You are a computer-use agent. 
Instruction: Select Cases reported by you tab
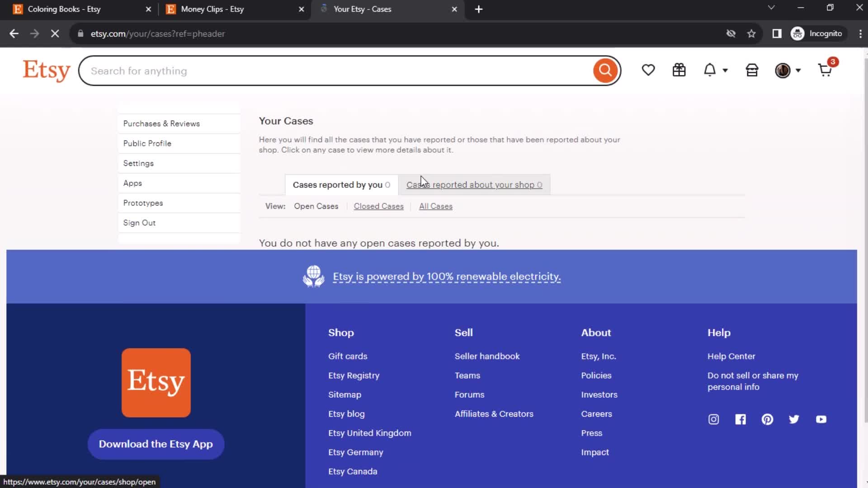(x=341, y=185)
